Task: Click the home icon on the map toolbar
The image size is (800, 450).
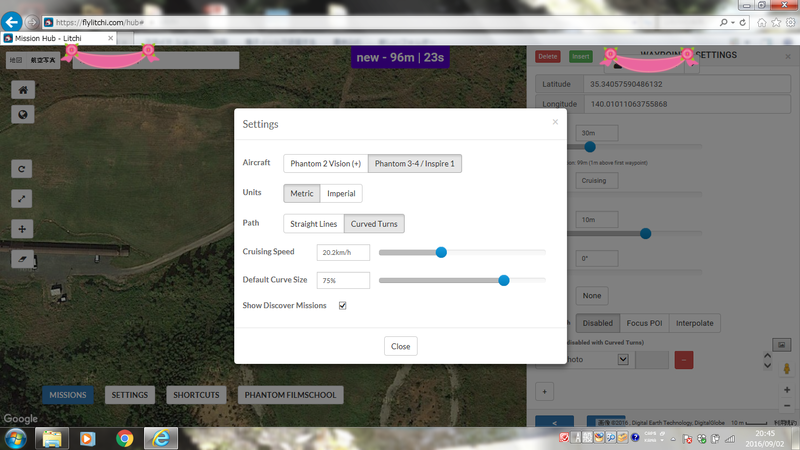Action: (x=22, y=90)
